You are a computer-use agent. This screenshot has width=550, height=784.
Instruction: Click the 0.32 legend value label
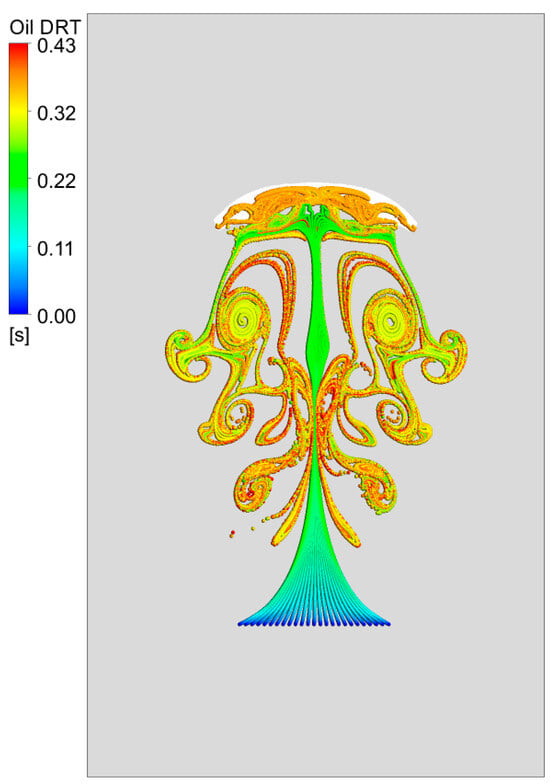click(56, 113)
